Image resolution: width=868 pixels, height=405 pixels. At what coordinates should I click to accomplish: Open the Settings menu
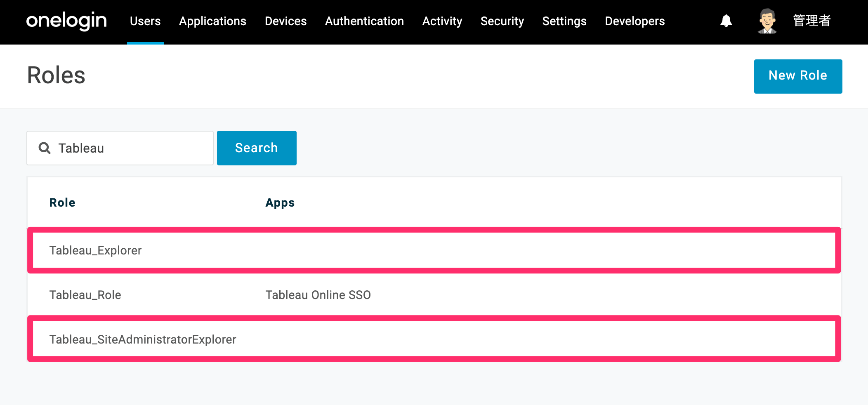[x=564, y=21]
